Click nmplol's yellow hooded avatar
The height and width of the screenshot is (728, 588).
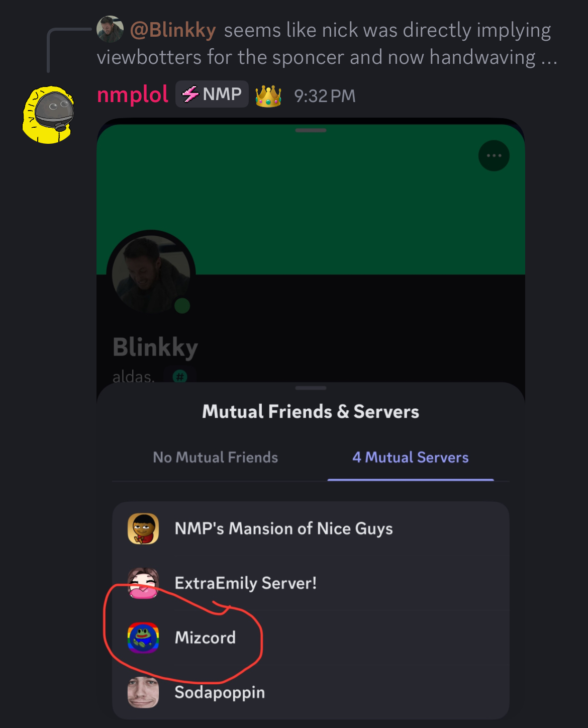49,115
